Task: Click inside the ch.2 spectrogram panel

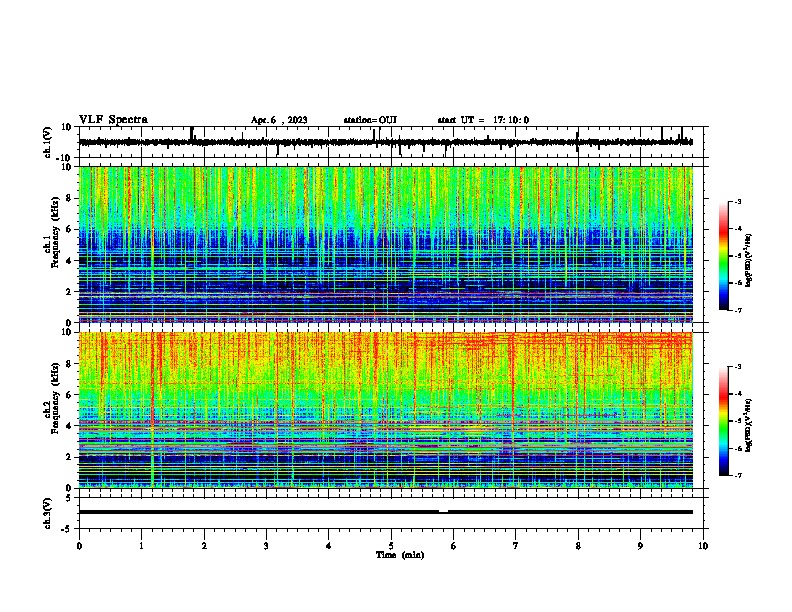Action: (386, 410)
